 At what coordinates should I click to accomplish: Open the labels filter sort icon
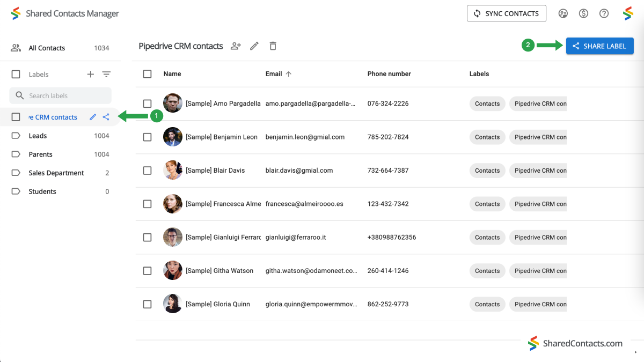tap(106, 75)
